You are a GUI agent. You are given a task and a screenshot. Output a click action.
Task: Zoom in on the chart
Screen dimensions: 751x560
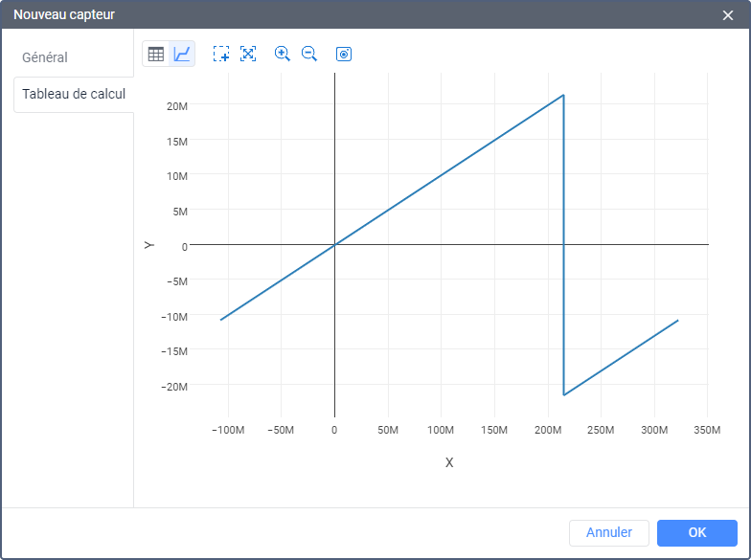click(x=282, y=54)
